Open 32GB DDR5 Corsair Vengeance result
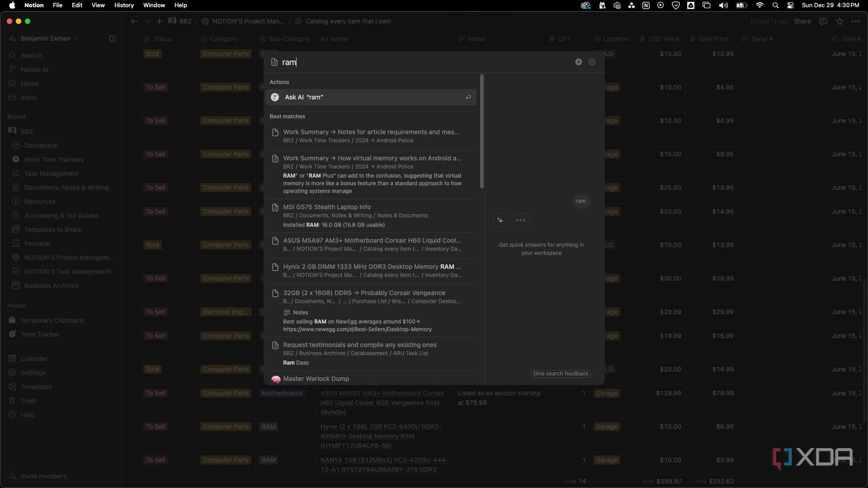The image size is (868, 488). (x=371, y=311)
